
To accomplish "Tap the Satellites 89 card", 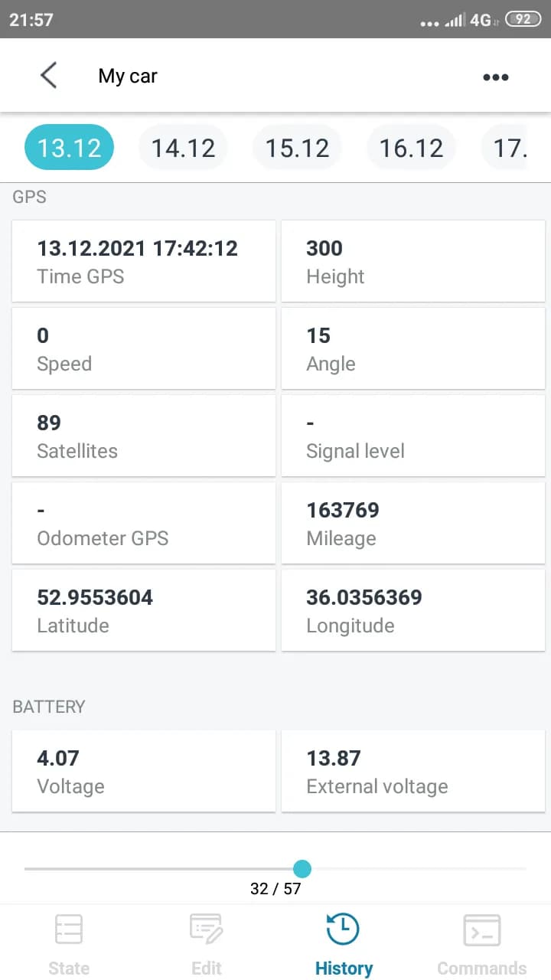I will (144, 436).
